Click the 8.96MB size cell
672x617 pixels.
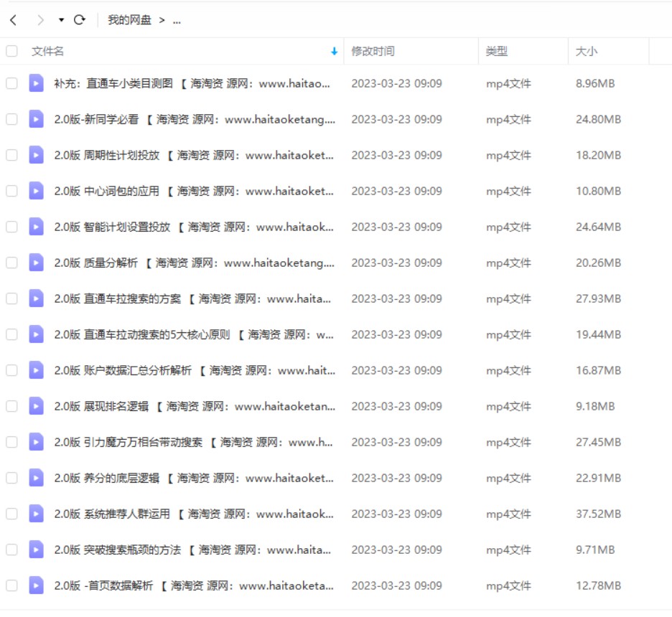595,83
